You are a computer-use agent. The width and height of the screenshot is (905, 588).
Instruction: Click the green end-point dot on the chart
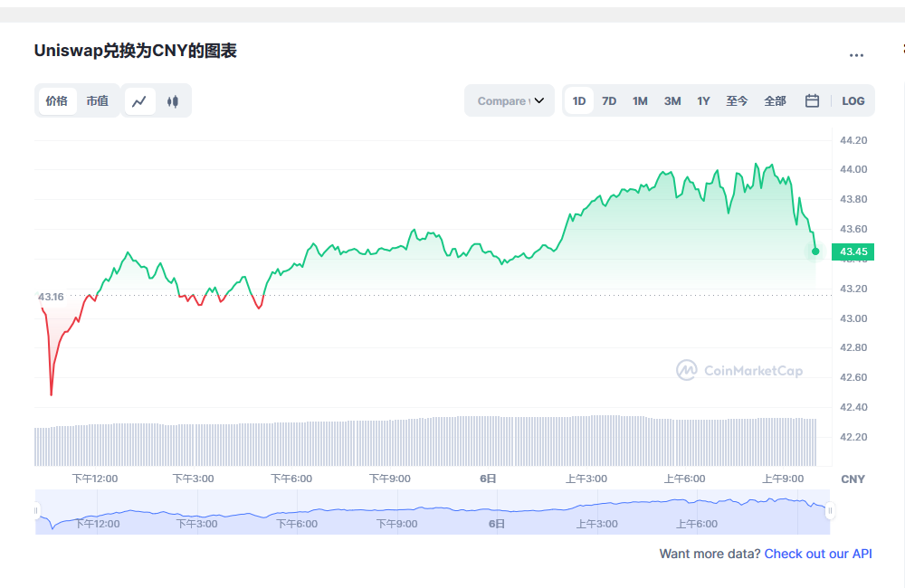click(815, 251)
